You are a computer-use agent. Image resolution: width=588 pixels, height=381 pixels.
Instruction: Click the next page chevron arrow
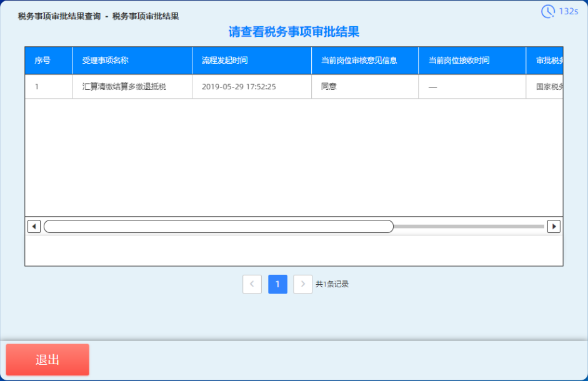303,284
